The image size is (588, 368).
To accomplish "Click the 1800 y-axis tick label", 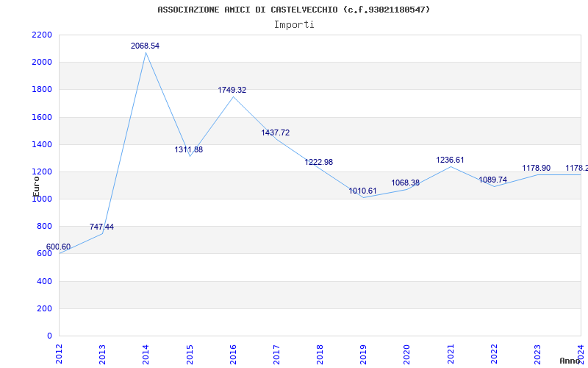I will 42,90.
